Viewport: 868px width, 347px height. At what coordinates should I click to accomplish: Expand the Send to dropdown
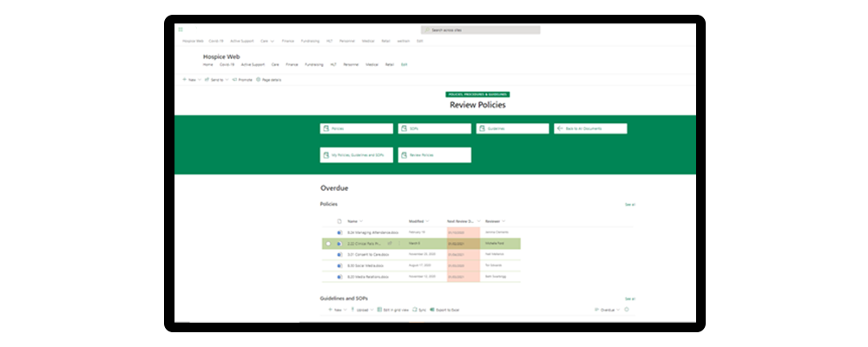pos(227,80)
